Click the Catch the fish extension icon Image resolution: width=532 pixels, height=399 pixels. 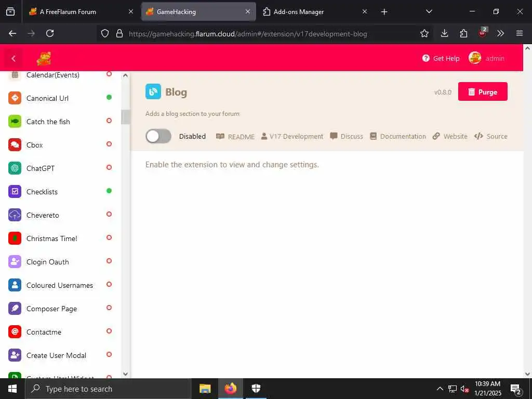[x=15, y=122]
